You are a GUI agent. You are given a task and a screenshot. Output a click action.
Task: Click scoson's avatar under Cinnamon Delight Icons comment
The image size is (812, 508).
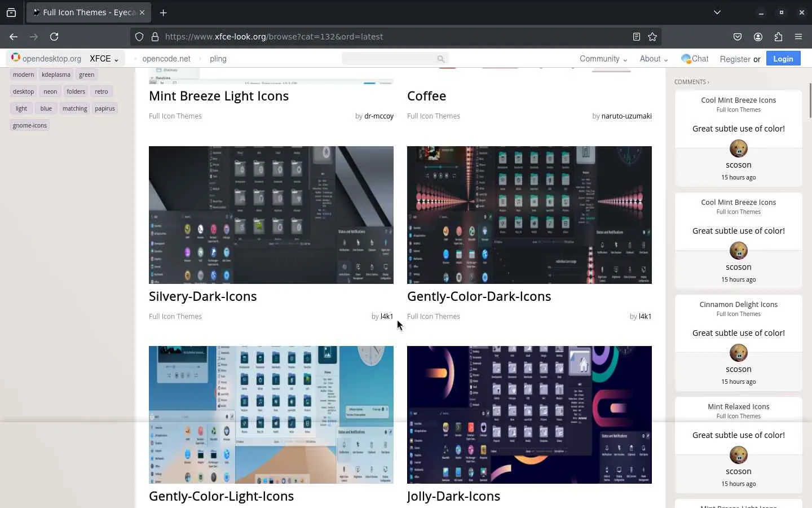739,353
